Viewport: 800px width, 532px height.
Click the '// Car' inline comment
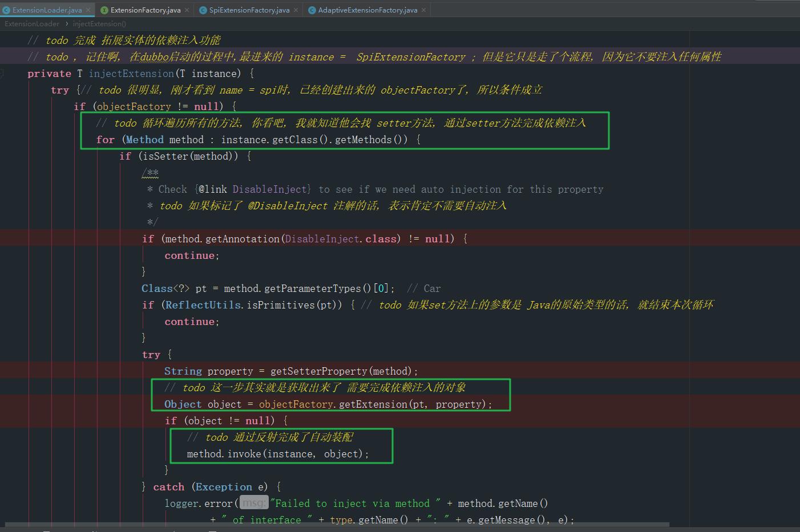pyautogui.click(x=424, y=289)
